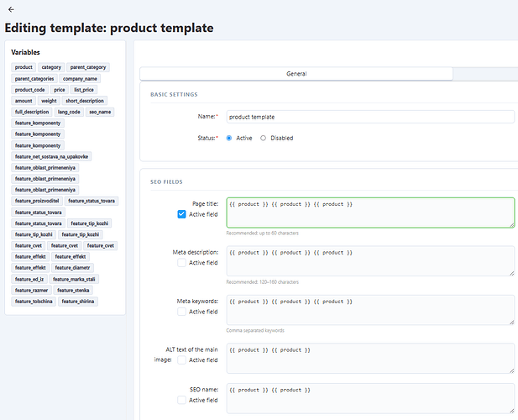This screenshot has width=518, height=420.
Task: Check Active field for ALT text image
Action: (x=181, y=360)
